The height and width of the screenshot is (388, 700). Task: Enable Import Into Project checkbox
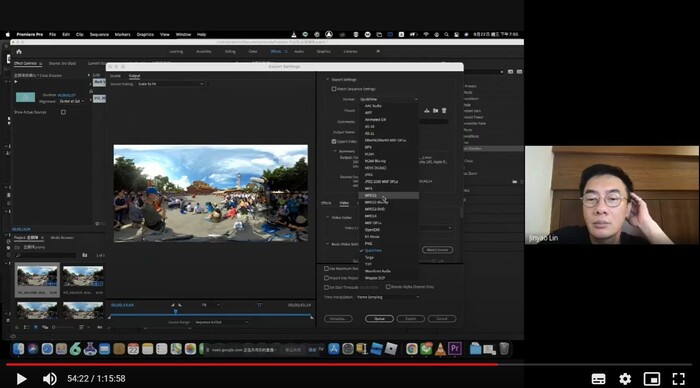(x=326, y=278)
